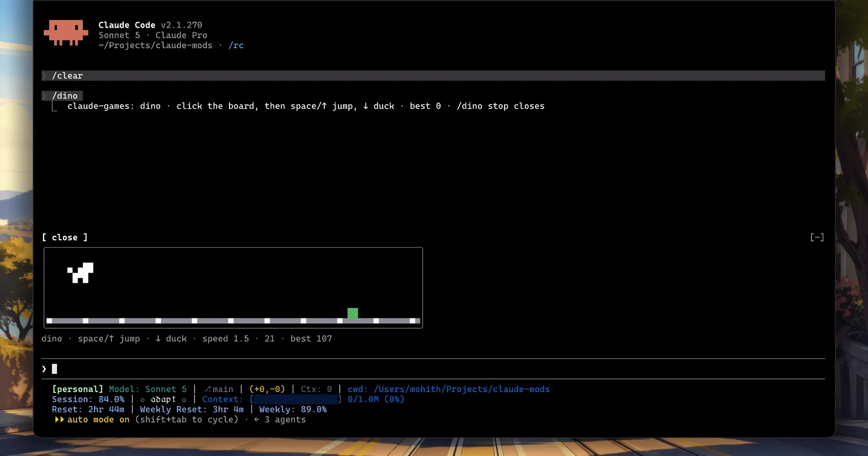Click ~/Projects/claude-mods path in header

(x=155, y=45)
